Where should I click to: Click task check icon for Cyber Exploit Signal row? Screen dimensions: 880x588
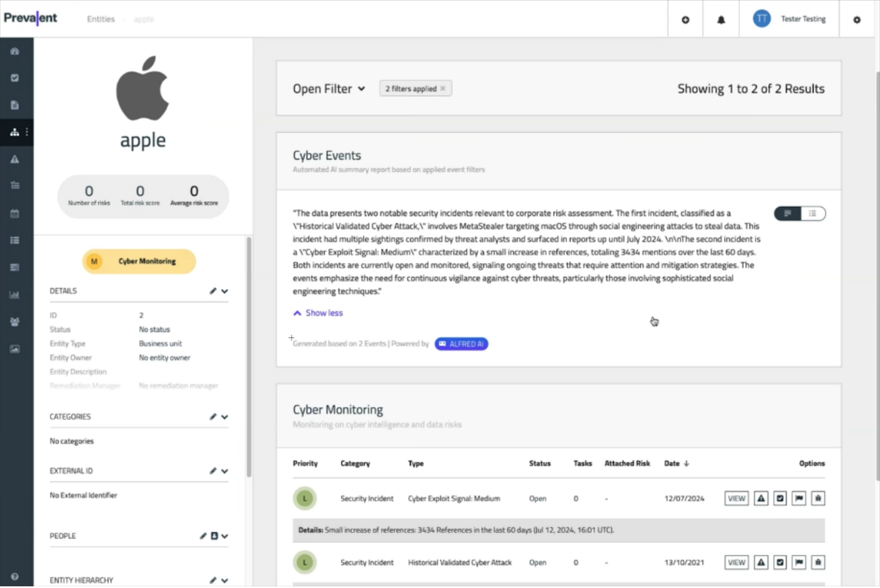(780, 498)
